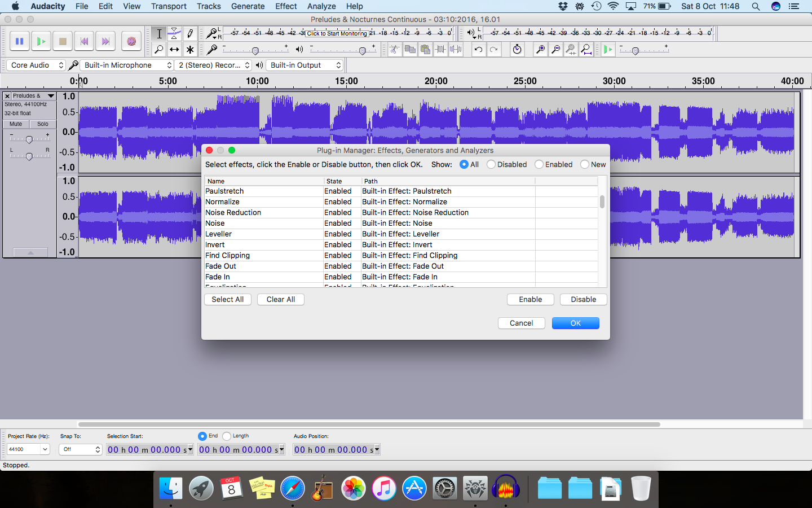Open the Tracks menu

[209, 6]
